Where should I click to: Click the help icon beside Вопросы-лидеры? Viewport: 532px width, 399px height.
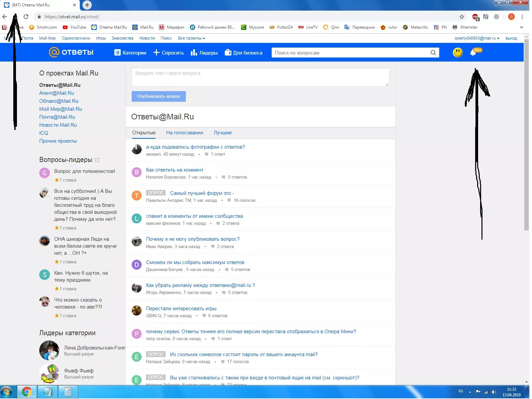[x=97, y=160]
